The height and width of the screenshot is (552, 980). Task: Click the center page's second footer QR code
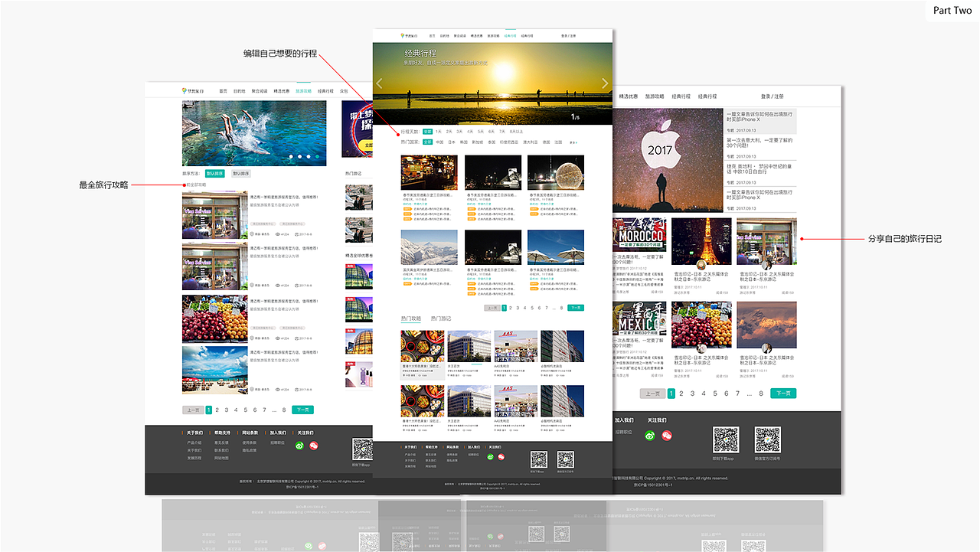566,459
